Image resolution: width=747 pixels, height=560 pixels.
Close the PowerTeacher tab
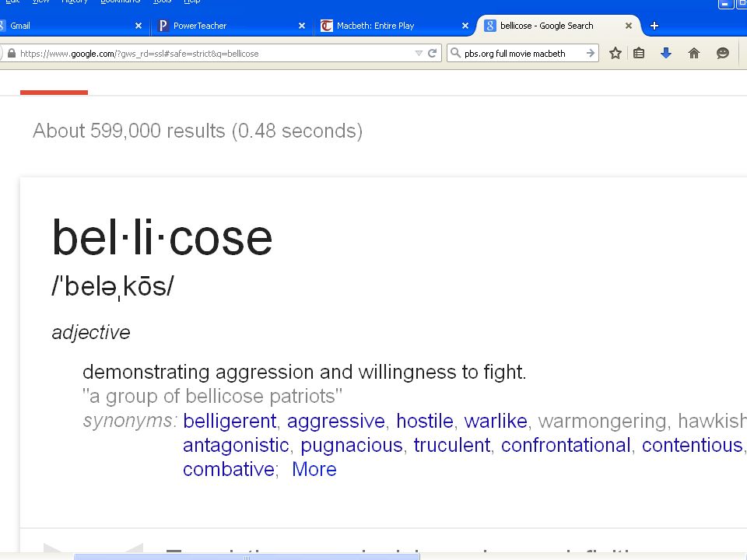(x=302, y=26)
